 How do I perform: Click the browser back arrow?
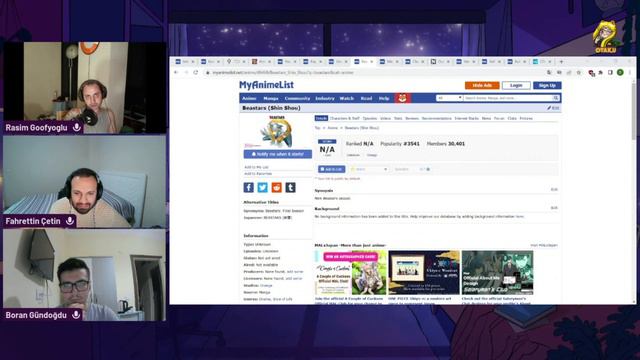[x=176, y=72]
